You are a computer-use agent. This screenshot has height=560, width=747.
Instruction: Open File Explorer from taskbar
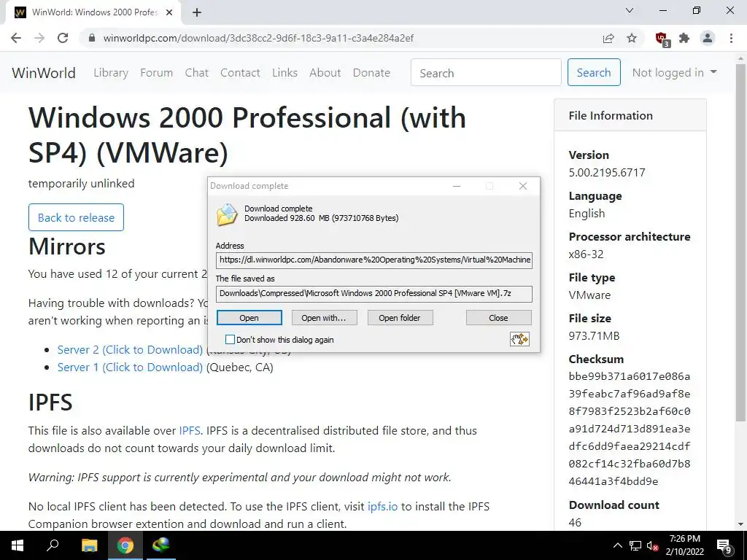click(x=89, y=545)
